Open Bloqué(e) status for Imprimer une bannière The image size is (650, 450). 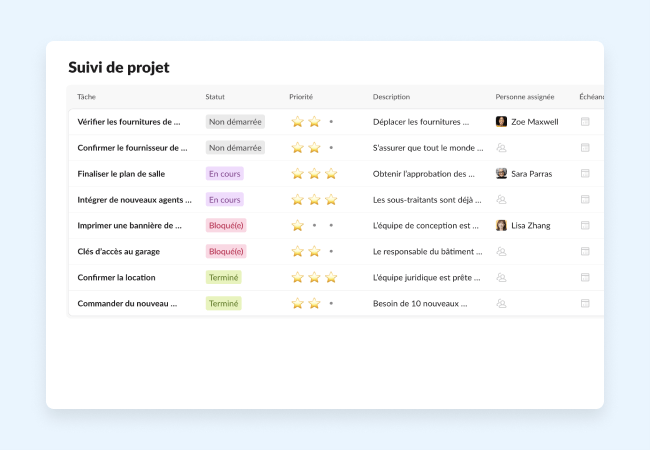[226, 226]
